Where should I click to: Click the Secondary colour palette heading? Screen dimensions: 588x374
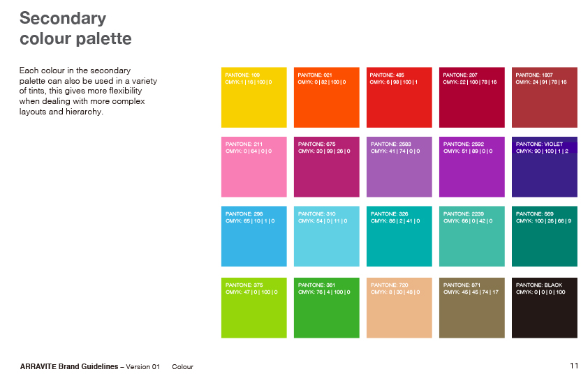click(75, 28)
